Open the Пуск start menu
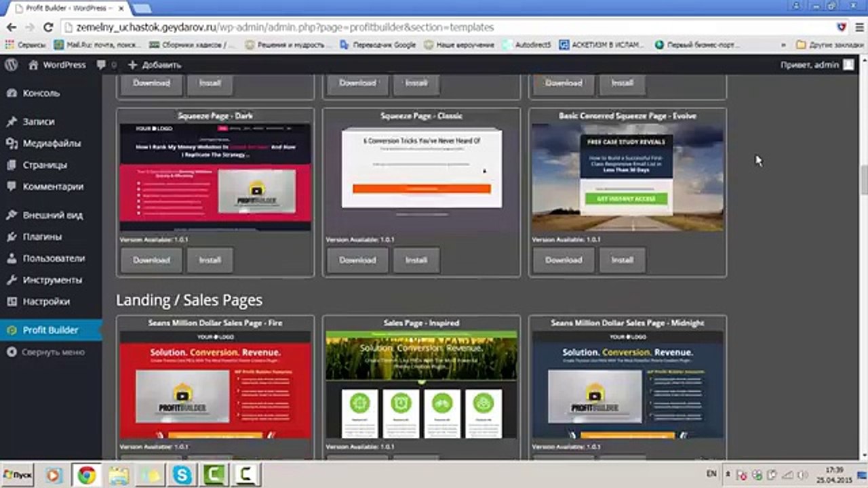This screenshot has width=868, height=488. (18, 475)
